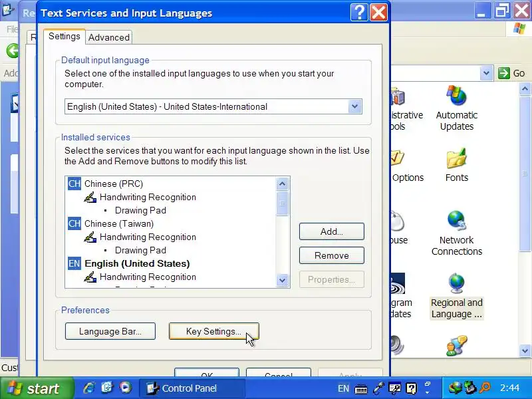Select Drawing Pad under Chinese (Taiwan)
The width and height of the screenshot is (532, 399).
(x=140, y=250)
